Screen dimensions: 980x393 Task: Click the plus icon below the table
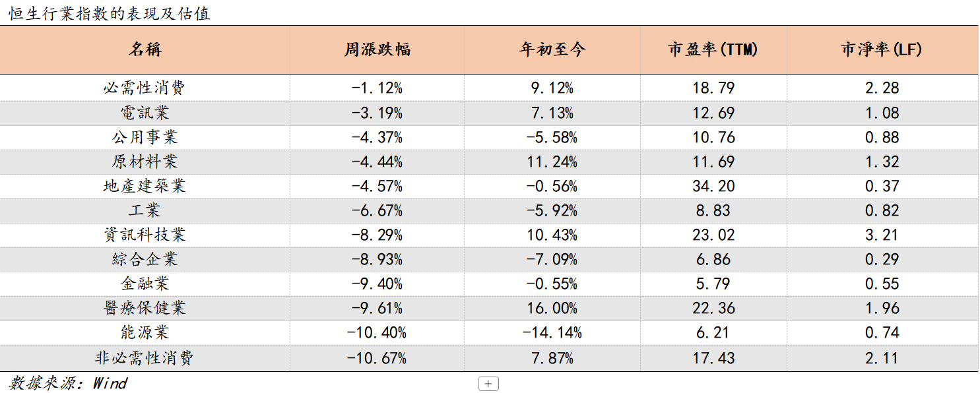(x=488, y=384)
